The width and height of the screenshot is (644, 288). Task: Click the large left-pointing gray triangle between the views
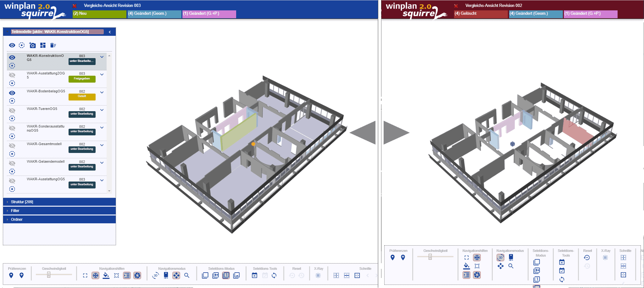click(x=363, y=133)
